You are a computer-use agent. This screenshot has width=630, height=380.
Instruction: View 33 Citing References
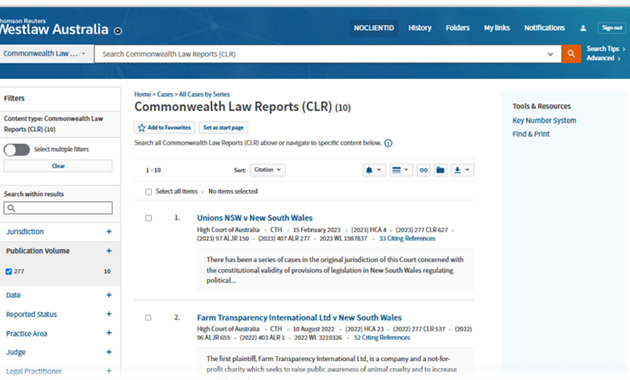pos(407,239)
